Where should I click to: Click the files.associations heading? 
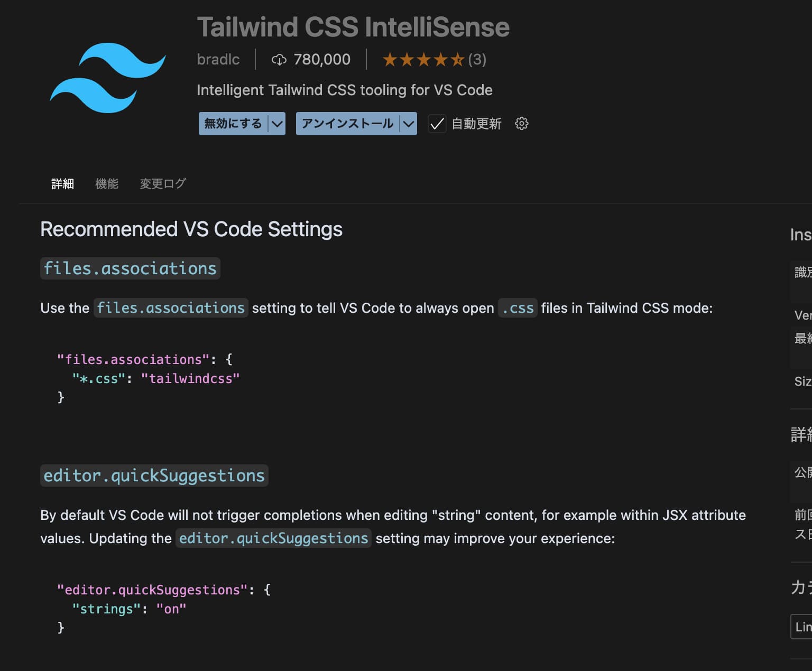pyautogui.click(x=130, y=268)
